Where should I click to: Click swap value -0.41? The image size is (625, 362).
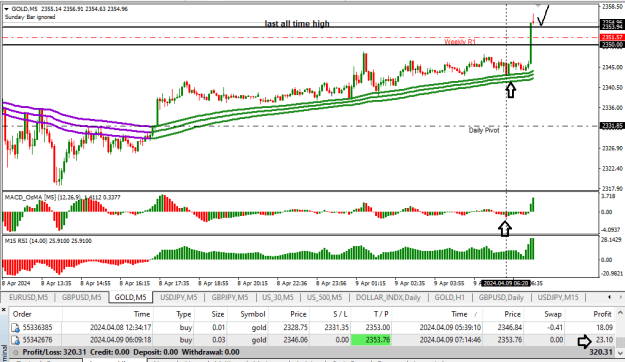(556, 328)
